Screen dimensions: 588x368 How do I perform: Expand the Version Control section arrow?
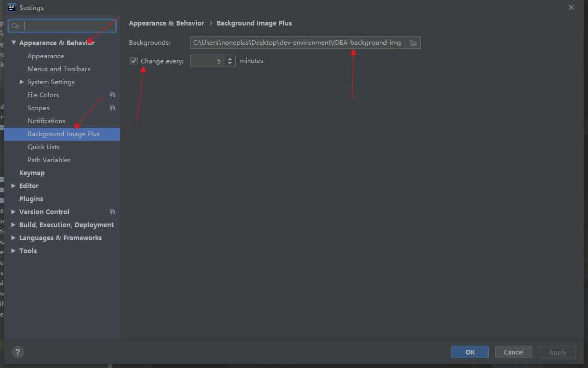(x=13, y=212)
